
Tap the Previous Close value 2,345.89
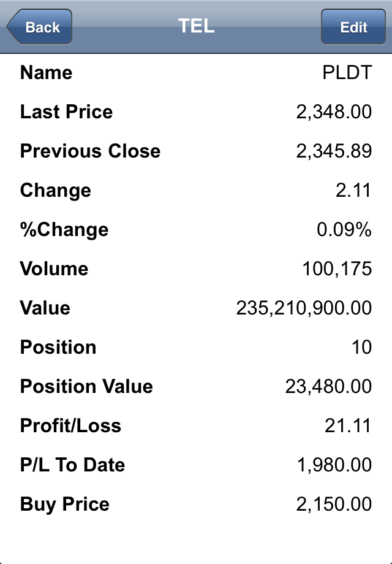[x=334, y=151]
